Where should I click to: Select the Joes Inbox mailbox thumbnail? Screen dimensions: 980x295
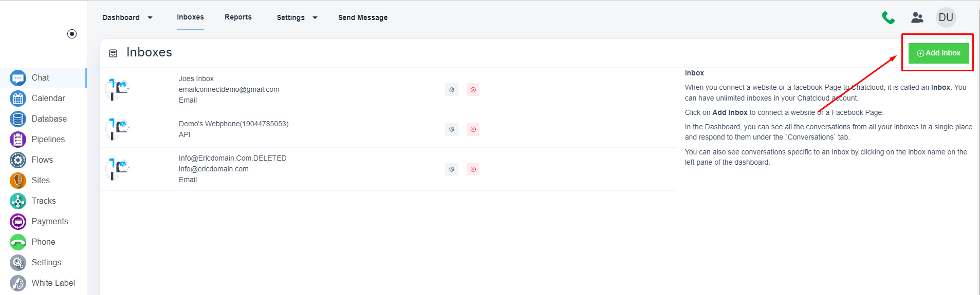point(117,89)
